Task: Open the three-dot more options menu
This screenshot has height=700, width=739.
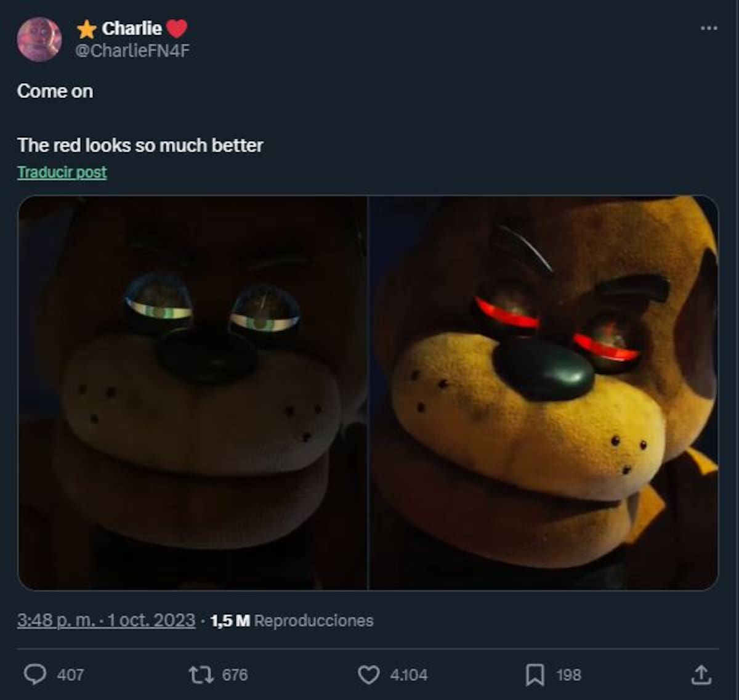Action: pos(709,28)
